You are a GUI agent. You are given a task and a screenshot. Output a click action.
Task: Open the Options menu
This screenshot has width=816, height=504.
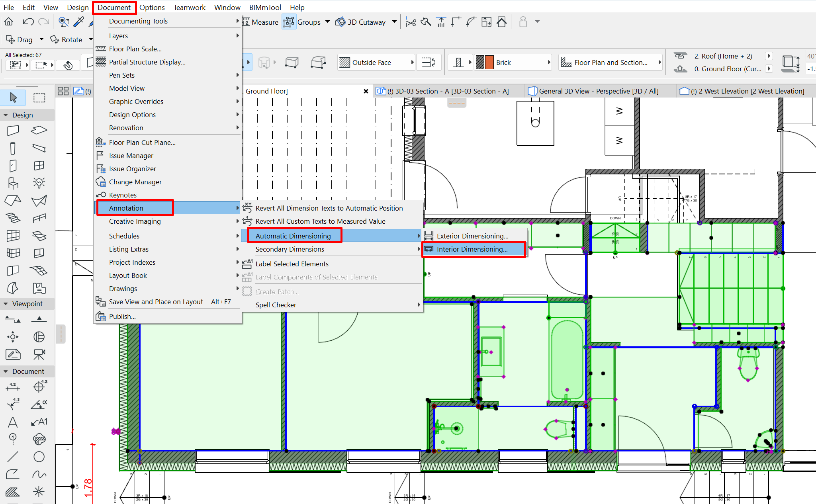tap(152, 7)
